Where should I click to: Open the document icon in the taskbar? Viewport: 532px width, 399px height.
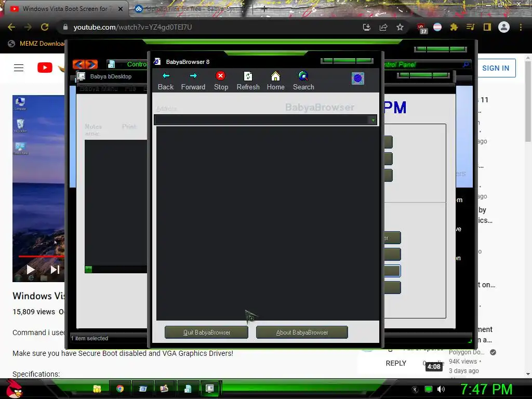(x=188, y=389)
